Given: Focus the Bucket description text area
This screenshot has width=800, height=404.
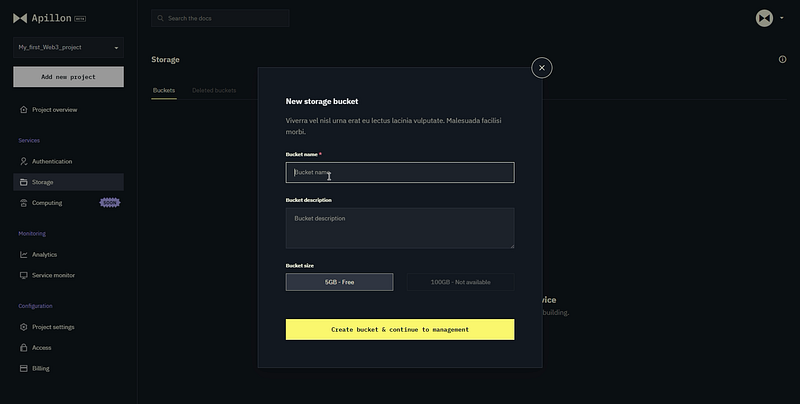Looking at the screenshot, I should point(400,228).
